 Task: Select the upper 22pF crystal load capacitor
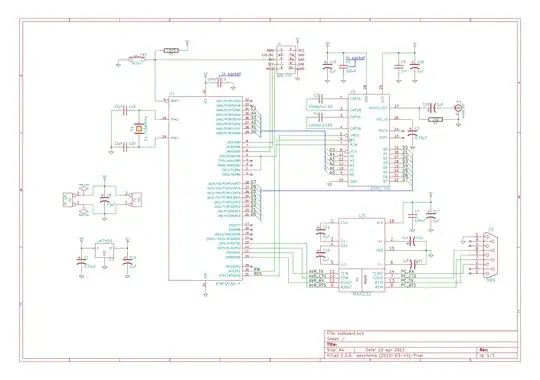pyautogui.click(x=125, y=110)
